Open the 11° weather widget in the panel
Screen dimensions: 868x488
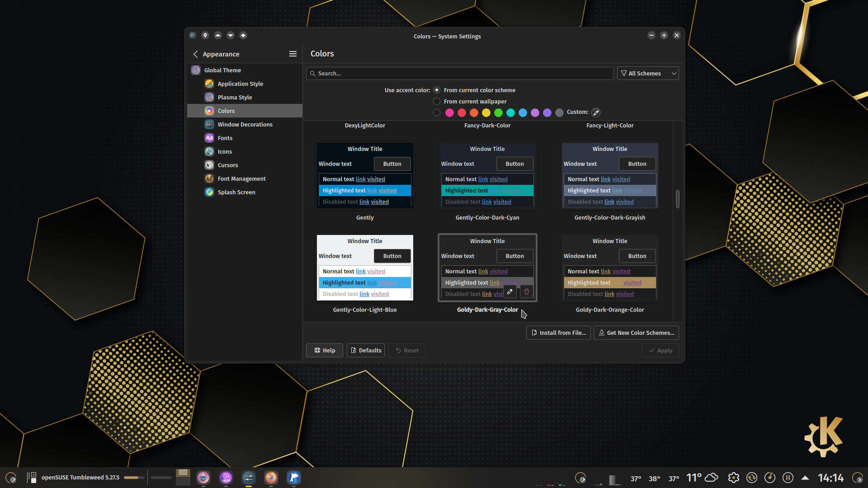[703, 478]
